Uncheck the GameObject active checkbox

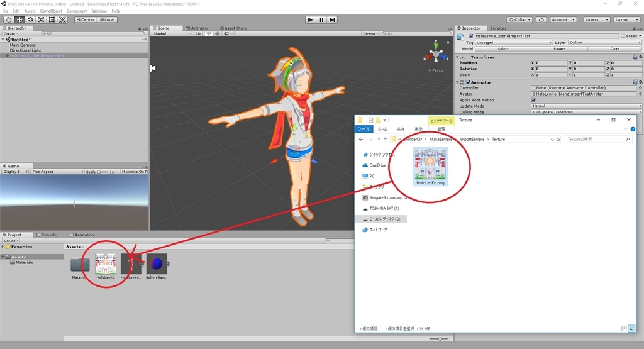[x=471, y=36]
